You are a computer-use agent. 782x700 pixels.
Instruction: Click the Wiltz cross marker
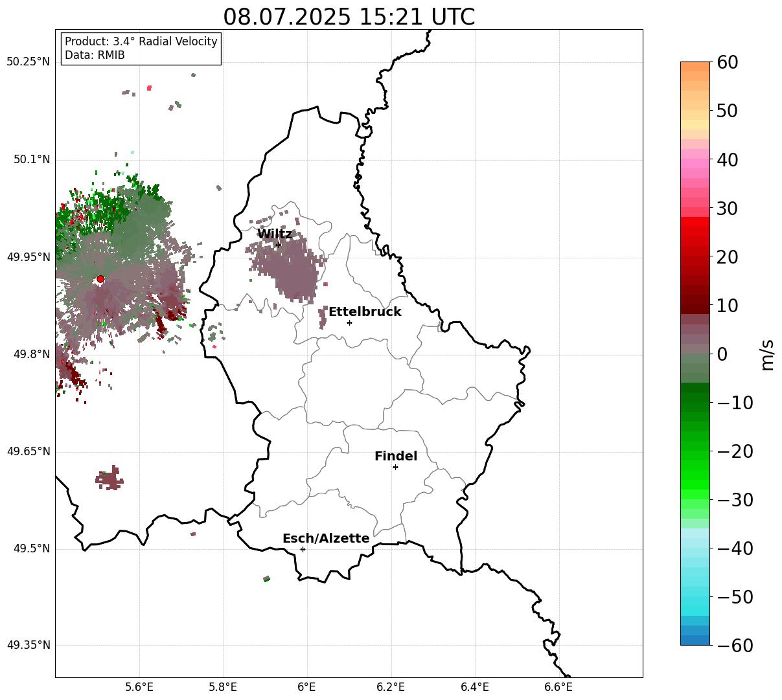click(278, 245)
